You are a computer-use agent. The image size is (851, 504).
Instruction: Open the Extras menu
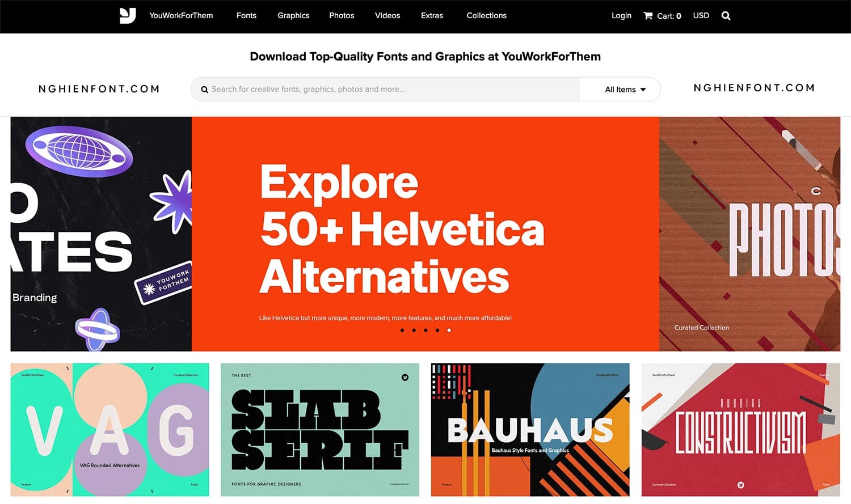[x=432, y=15]
